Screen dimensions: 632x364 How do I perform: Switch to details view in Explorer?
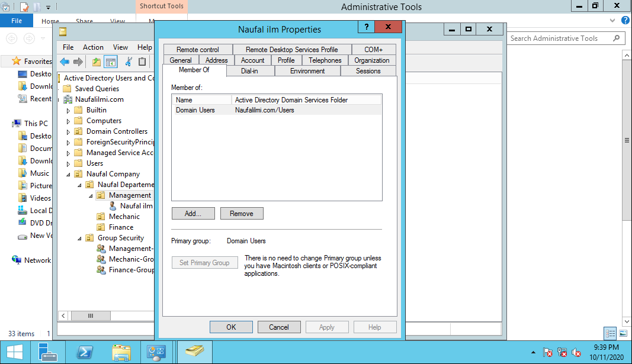[610, 333]
